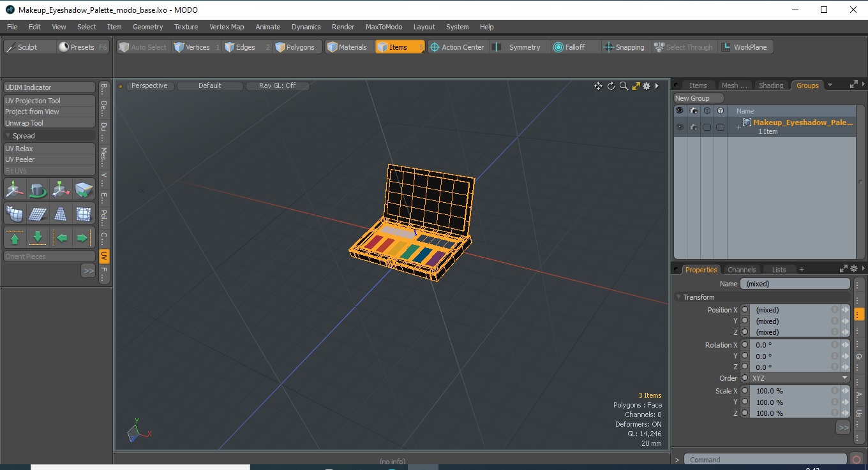
Task: Click the flip UV cube icon
Action: (84, 189)
